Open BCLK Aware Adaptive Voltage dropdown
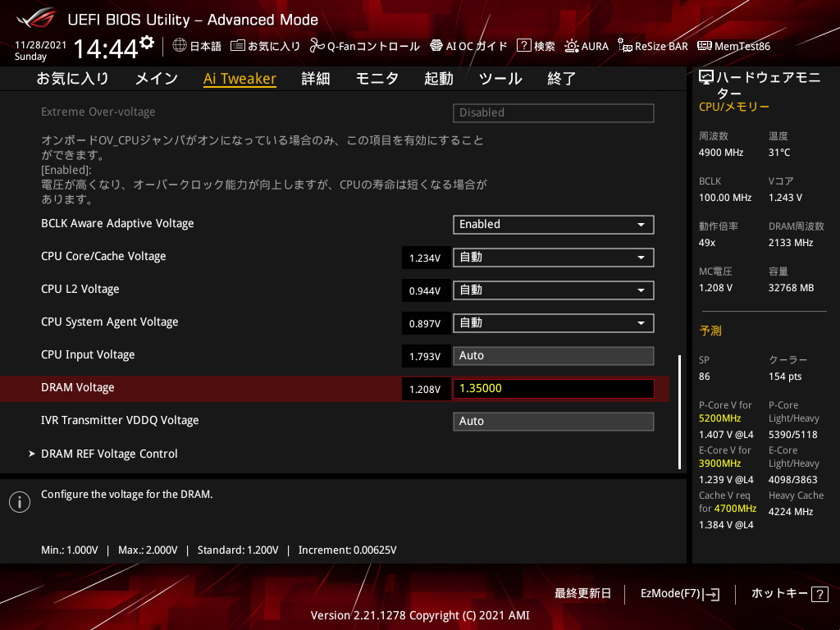Screen dimensions: 840x630 [554, 225]
